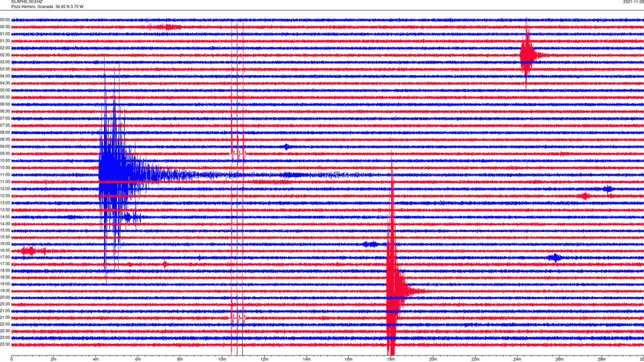Click the 18m tick label on x-axis

(390, 359)
